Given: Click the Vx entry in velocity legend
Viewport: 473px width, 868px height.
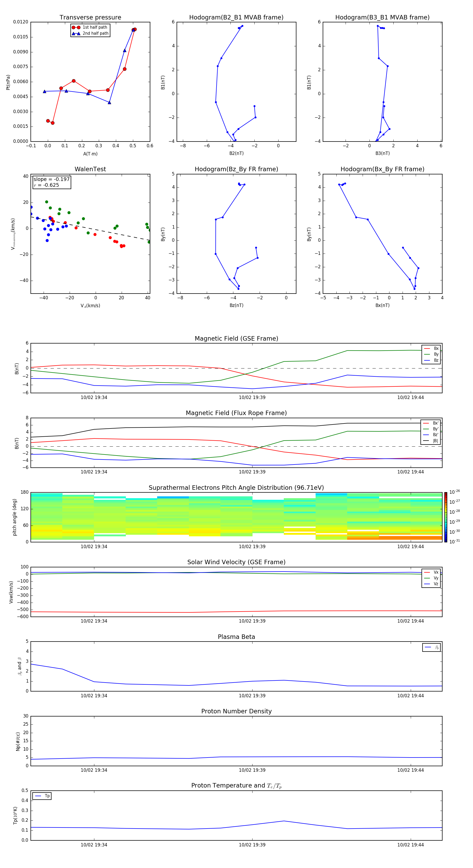Looking at the screenshot, I should tap(431, 572).
